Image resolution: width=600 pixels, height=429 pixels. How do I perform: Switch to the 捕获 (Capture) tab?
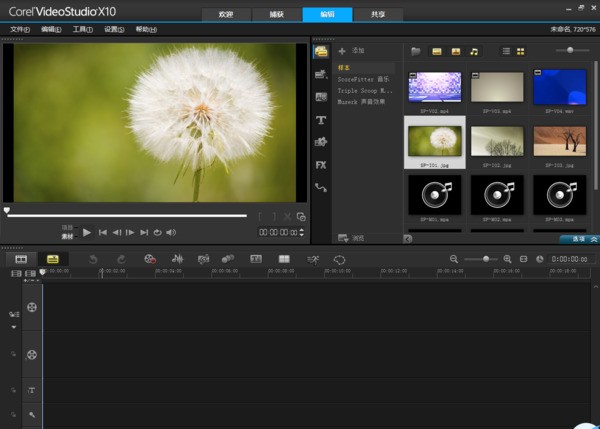pyautogui.click(x=275, y=14)
